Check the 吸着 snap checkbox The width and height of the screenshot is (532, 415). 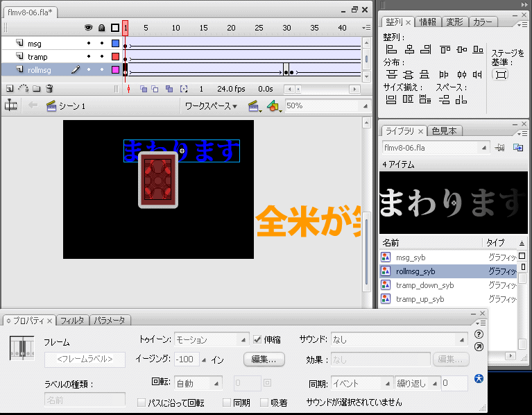[x=264, y=403]
